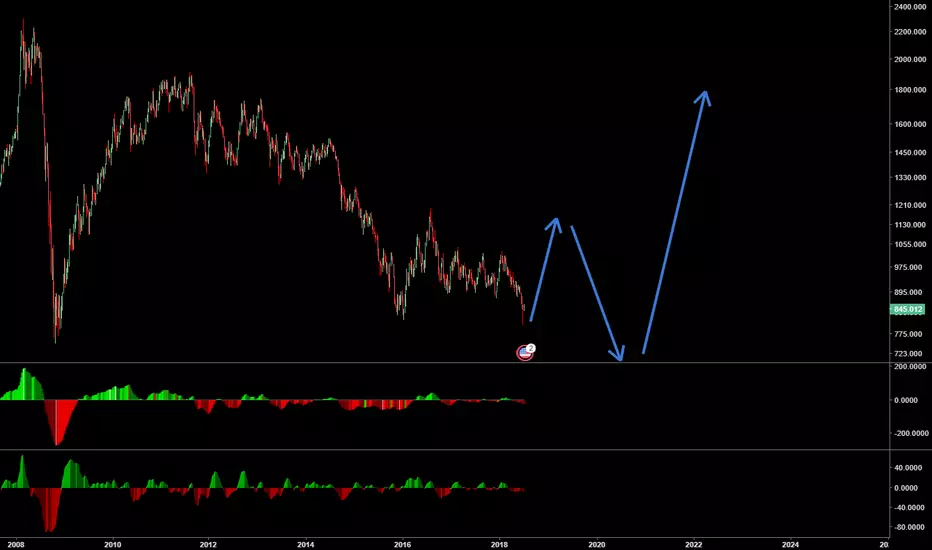The width and height of the screenshot is (932, 550).
Task: Open the US flag economic events marker
Action: click(525, 353)
